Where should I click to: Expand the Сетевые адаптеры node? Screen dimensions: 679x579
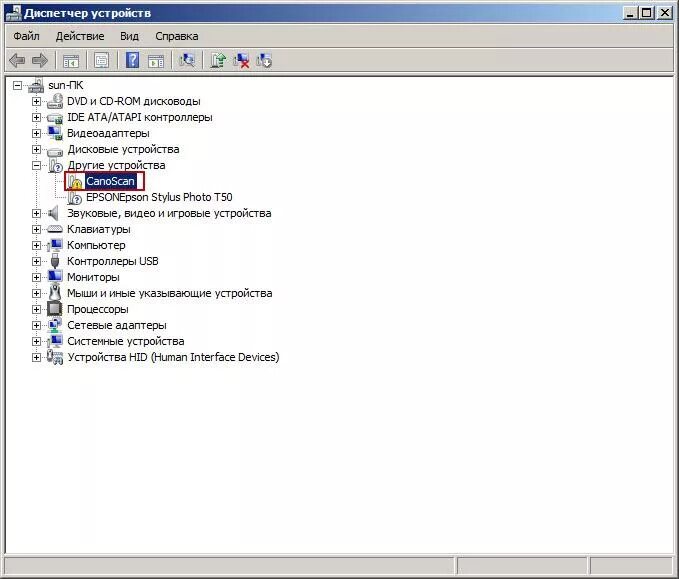click(x=36, y=326)
